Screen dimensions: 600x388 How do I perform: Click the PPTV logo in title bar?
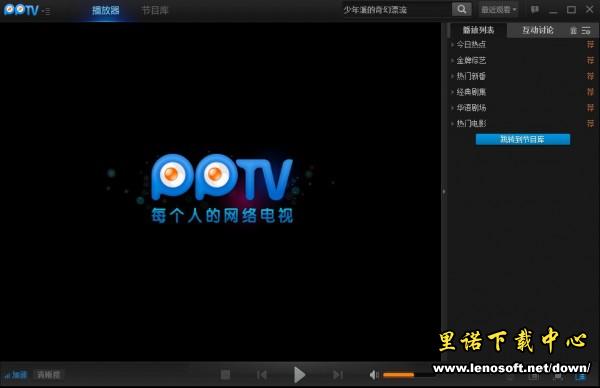coord(21,10)
